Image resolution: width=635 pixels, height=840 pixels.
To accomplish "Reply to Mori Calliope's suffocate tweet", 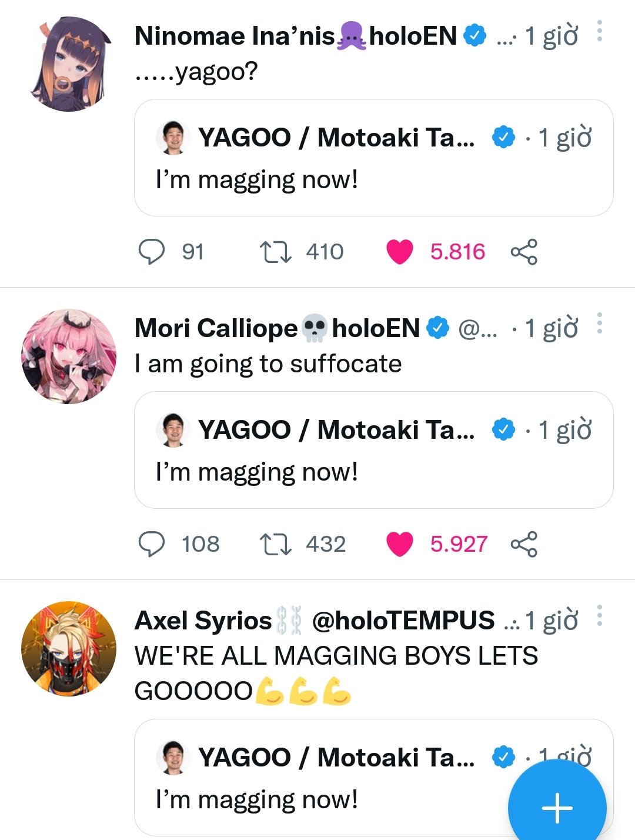I will click(152, 544).
